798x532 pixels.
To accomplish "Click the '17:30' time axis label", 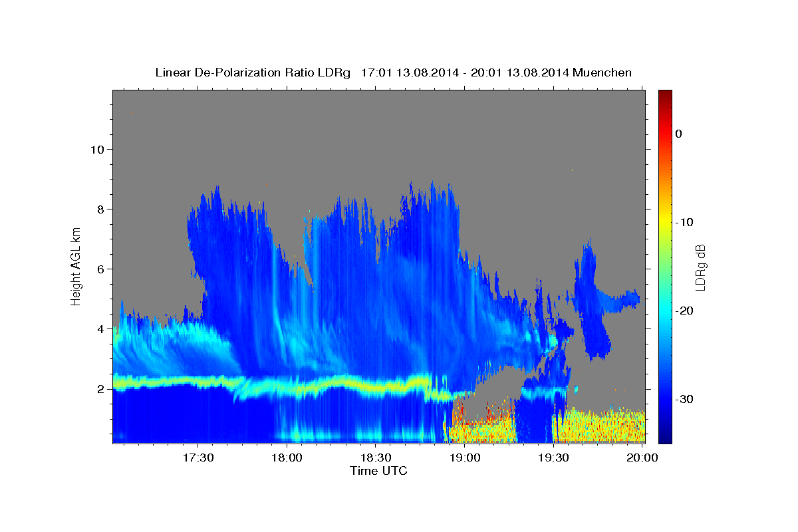I will pyautogui.click(x=198, y=458).
